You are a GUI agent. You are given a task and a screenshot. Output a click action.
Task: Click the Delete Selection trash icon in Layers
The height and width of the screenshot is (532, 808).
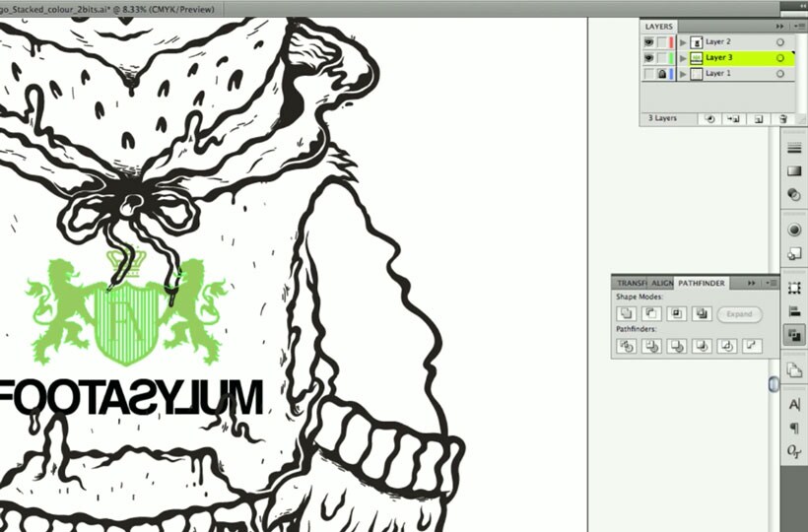click(x=782, y=119)
